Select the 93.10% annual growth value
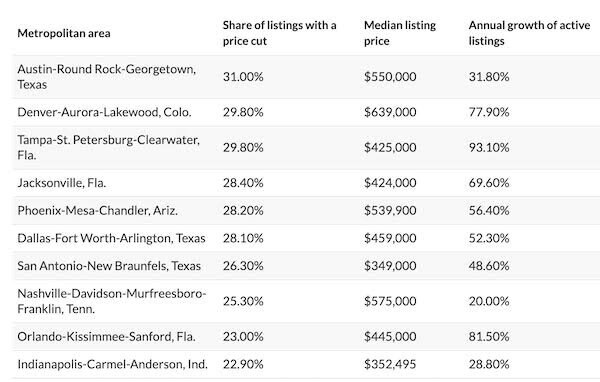The image size is (600, 382). tap(489, 147)
